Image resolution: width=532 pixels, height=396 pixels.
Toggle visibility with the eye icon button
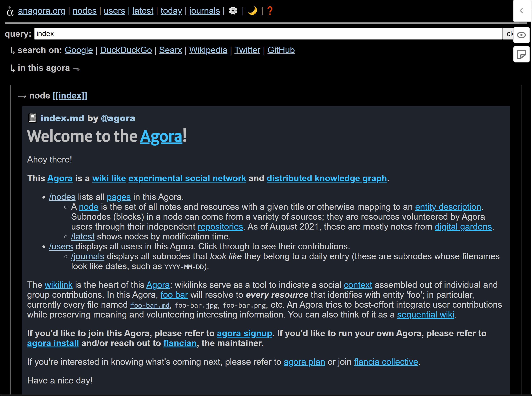pos(521,35)
